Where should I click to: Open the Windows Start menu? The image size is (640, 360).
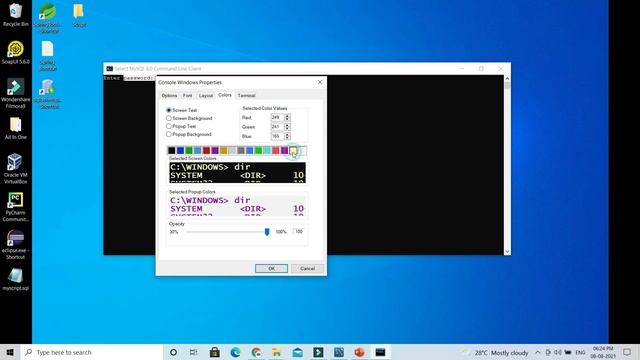pyautogui.click(x=10, y=352)
